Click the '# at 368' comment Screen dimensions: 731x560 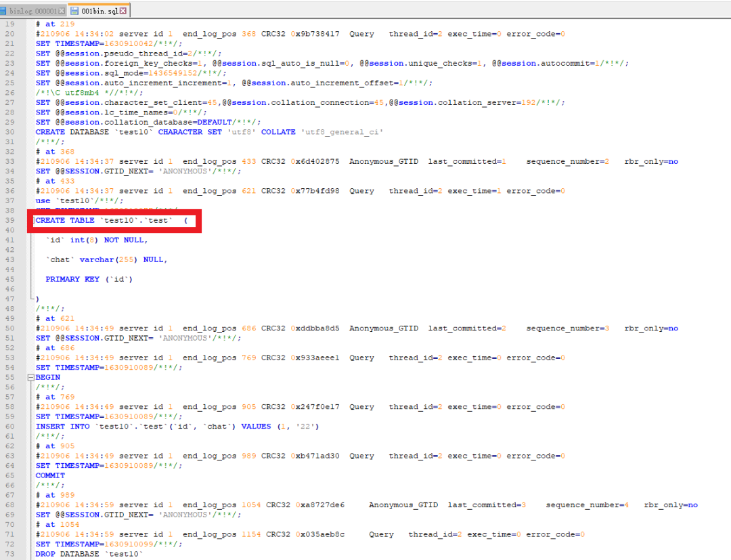tap(55, 151)
